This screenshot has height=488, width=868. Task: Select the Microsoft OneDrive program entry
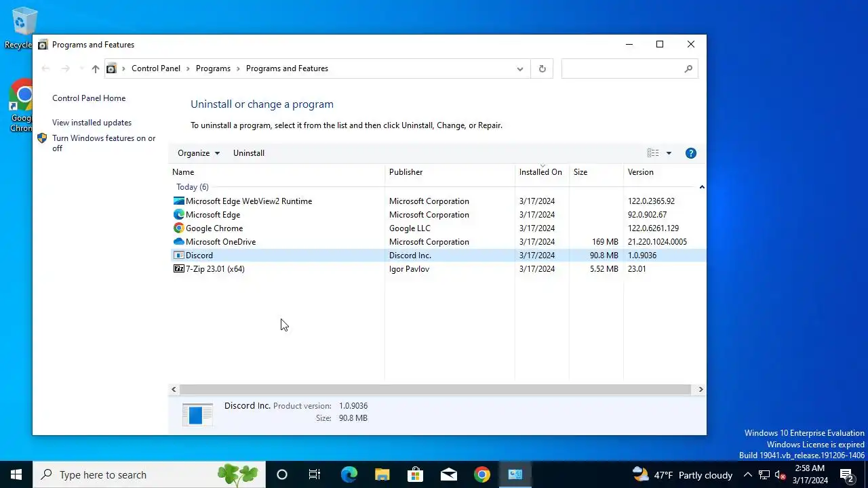click(437, 241)
